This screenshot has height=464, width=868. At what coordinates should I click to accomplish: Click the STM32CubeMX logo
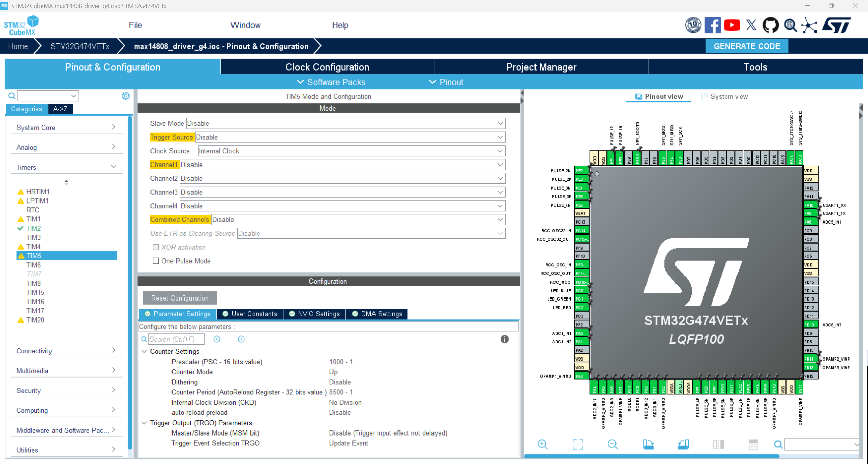pos(21,25)
